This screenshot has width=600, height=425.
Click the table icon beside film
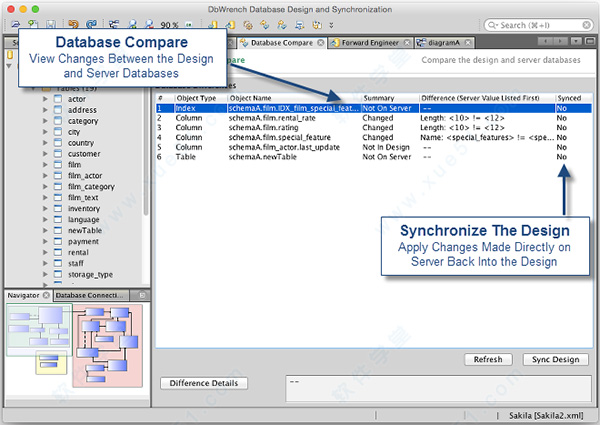tap(58, 164)
